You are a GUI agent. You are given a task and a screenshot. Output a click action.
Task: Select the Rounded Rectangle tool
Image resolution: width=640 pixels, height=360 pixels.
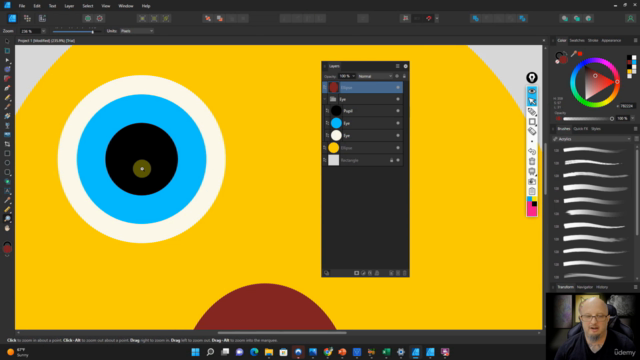coord(7,172)
